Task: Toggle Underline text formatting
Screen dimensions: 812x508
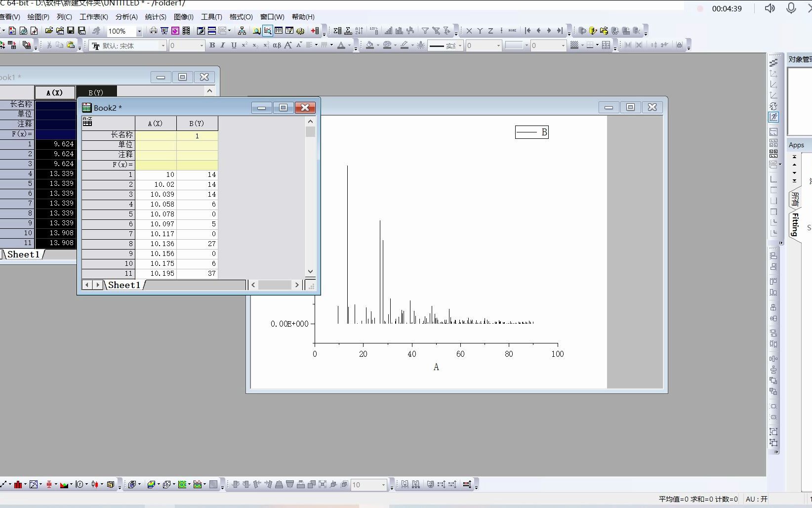Action: click(x=234, y=45)
